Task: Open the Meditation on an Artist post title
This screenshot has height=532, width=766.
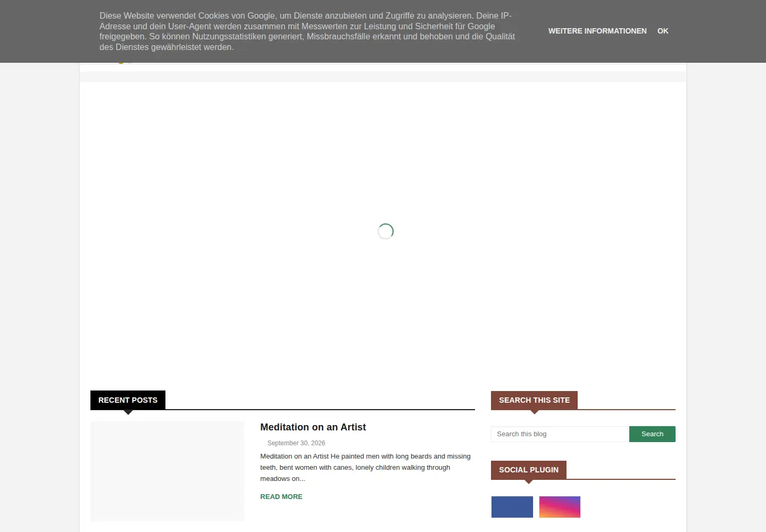Action: click(x=313, y=427)
